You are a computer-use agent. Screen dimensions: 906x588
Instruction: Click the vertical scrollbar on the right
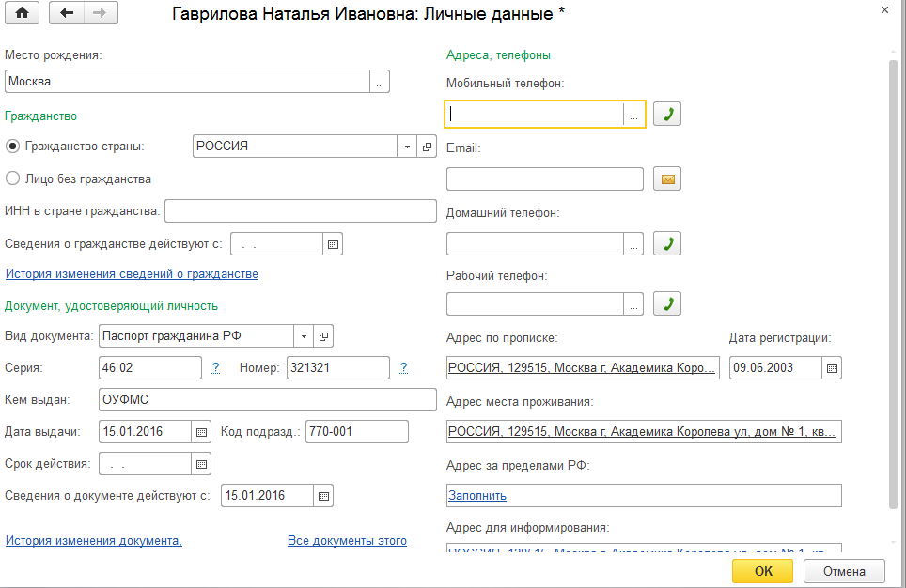tap(892, 282)
